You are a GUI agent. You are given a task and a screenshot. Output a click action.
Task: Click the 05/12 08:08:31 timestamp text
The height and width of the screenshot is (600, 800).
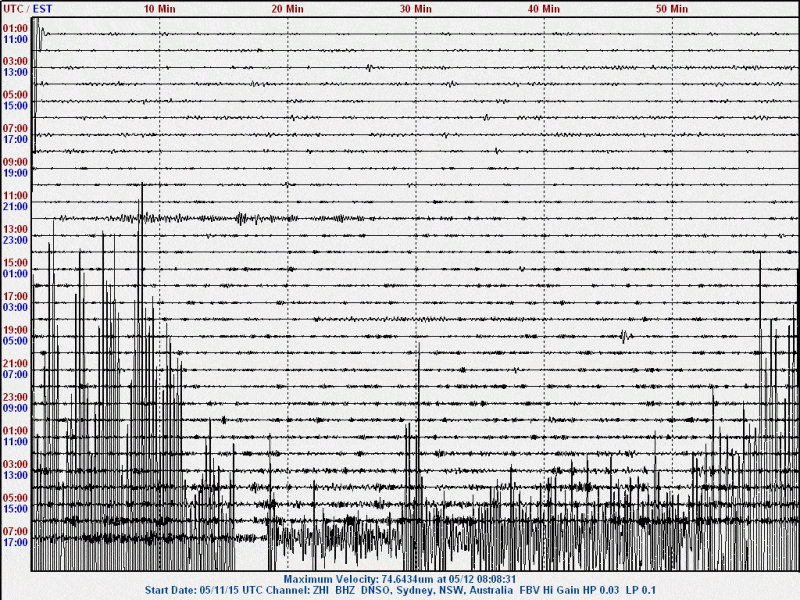point(483,580)
